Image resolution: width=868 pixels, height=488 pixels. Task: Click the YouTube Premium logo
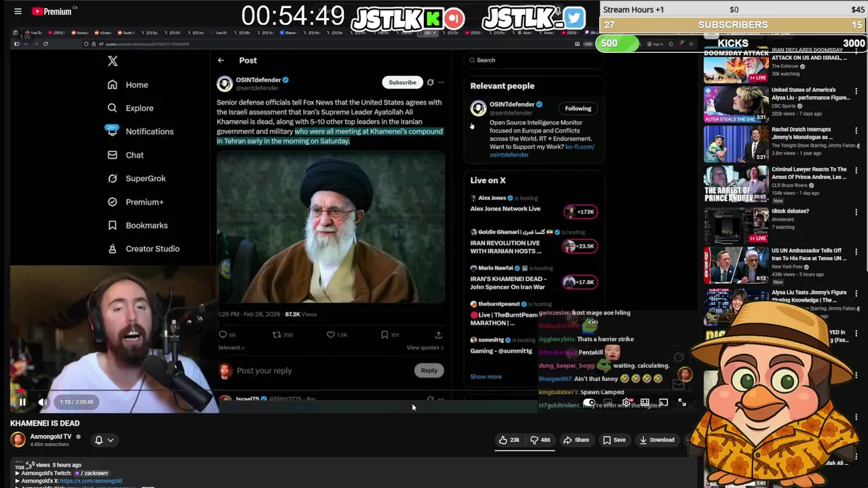coord(52,12)
